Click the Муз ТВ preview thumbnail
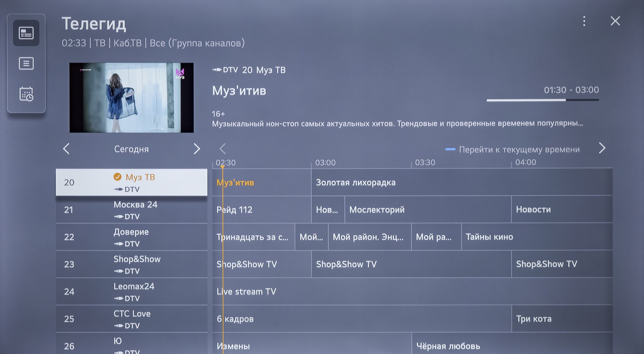Screen dimensions: 644x354 click(131, 98)
